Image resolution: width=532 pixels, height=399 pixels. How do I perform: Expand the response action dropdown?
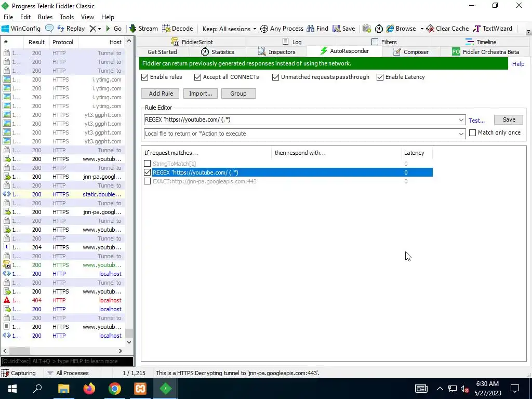pos(461,134)
